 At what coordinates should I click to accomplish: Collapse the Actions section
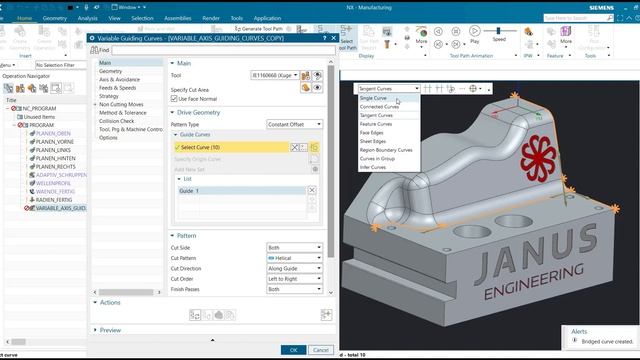click(x=95, y=302)
